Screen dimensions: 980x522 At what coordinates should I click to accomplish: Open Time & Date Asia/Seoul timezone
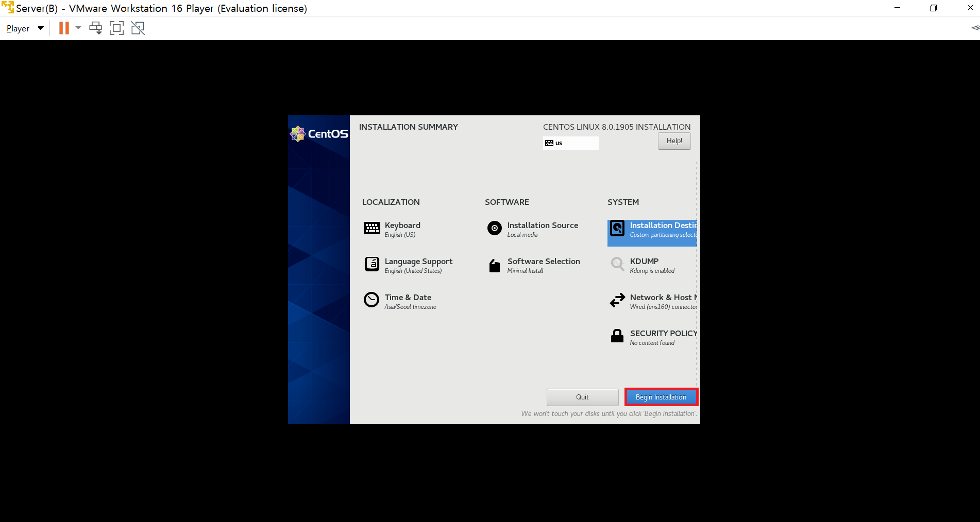[x=410, y=302]
